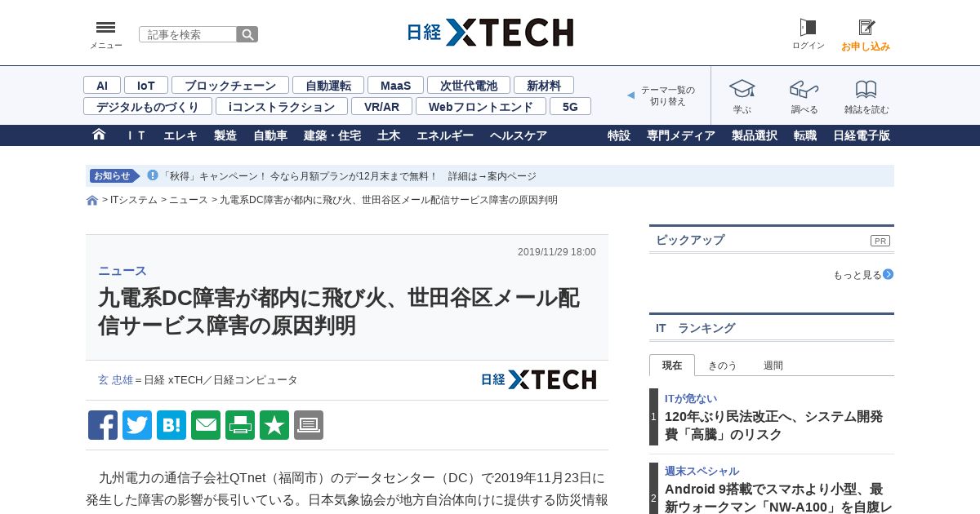
Task: Open the 調べる glasses icon
Action: click(x=804, y=88)
